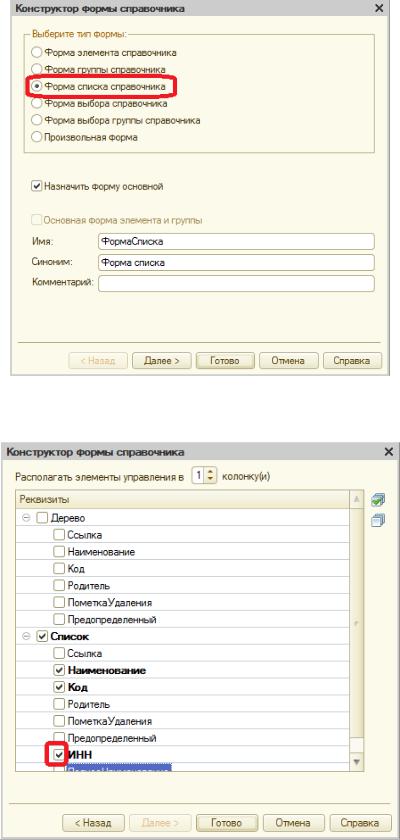Screen dimensions: 400x840
Task: Increase the column count spinner
Action: (x=211, y=472)
